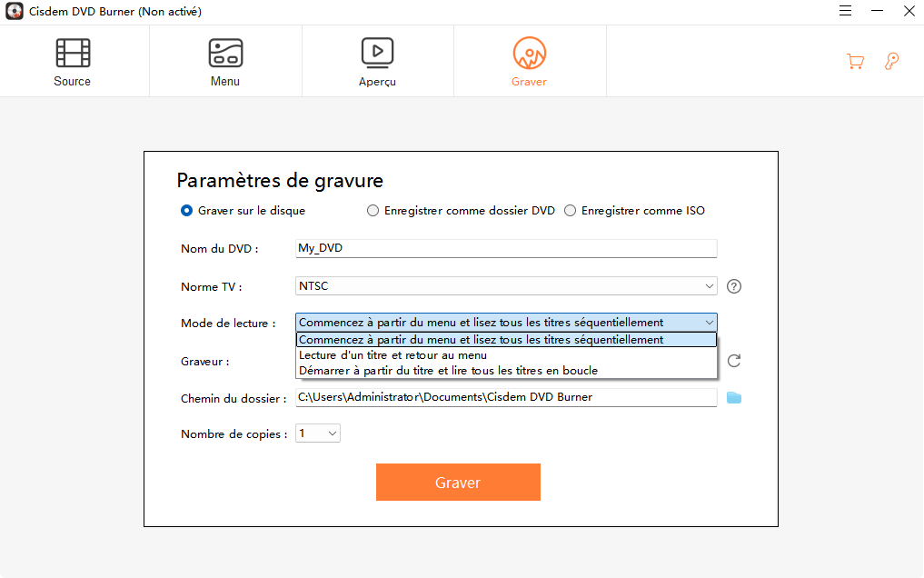Viewport: 924px width, 578px height.
Task: Browse folders for Chemin du dossier
Action: 734,396
